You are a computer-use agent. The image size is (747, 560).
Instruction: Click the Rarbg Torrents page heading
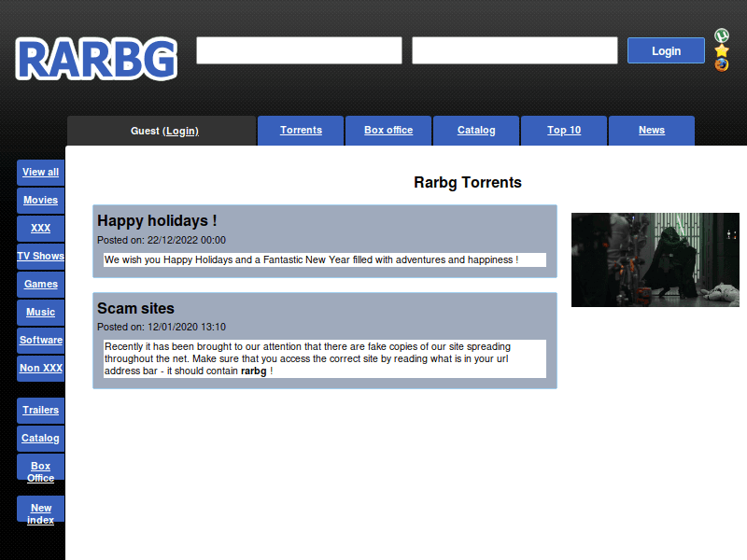(468, 182)
